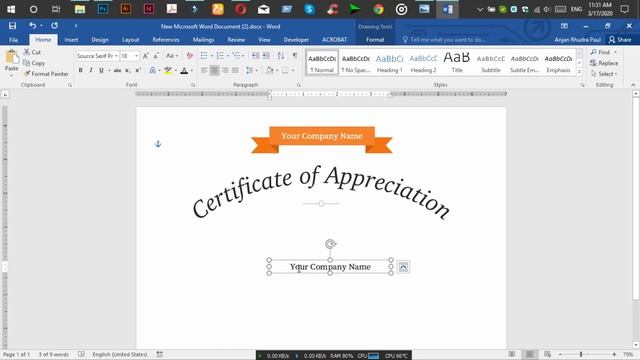Toggle Underline formatting
The width and height of the screenshot is (640, 360).
(x=101, y=70)
